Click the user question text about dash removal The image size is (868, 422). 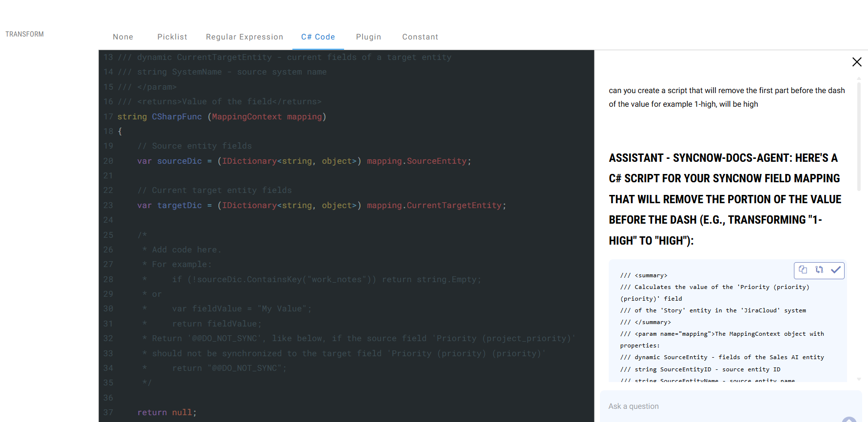pyautogui.click(x=727, y=97)
